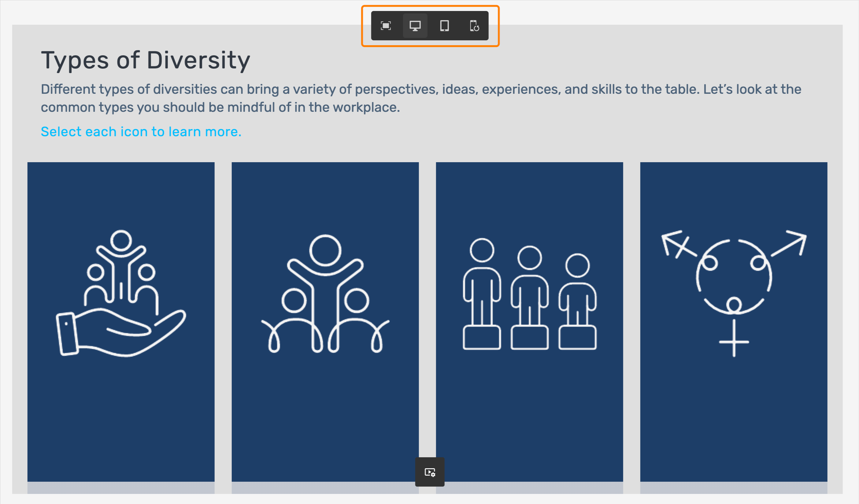Select the gender symbols diversity card
859x504 pixels.
click(733, 409)
